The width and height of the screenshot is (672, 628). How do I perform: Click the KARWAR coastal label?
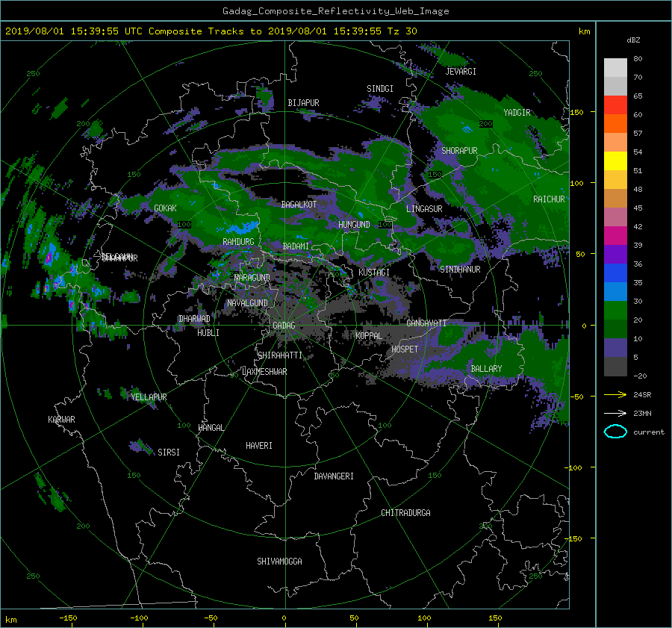[61, 420]
